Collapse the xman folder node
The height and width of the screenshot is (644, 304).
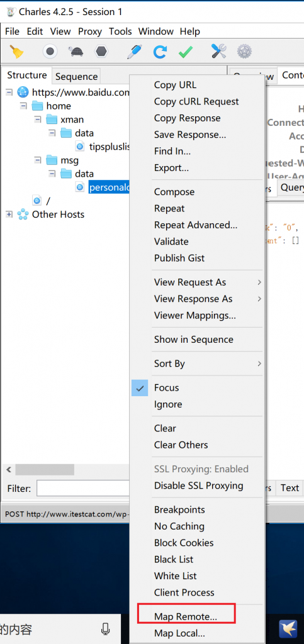(x=38, y=119)
